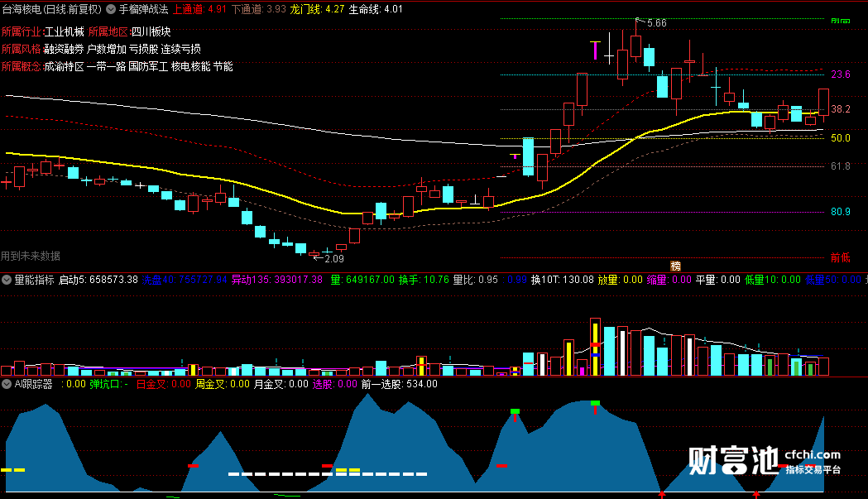Click the 80.9 Fibonacci level label

point(841,212)
